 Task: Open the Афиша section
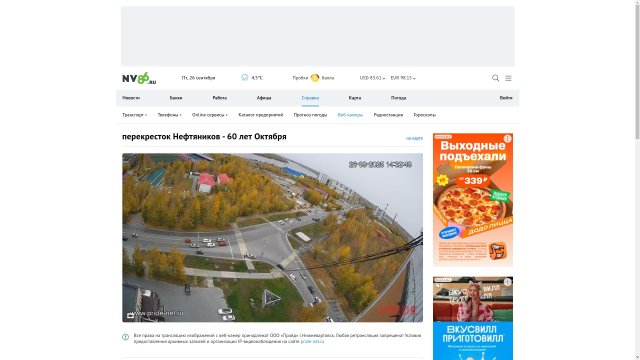click(x=264, y=98)
